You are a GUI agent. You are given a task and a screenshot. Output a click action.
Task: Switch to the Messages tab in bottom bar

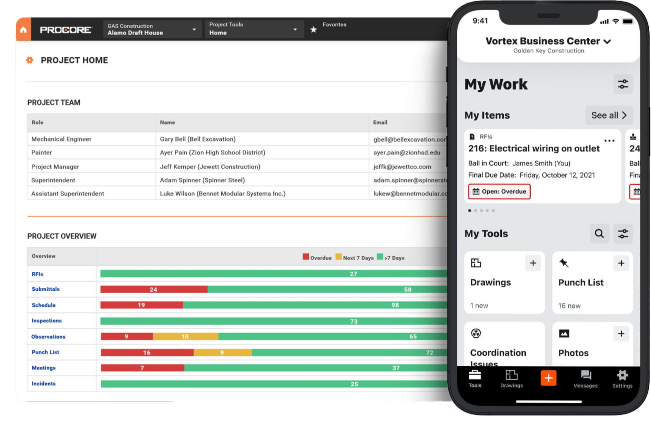tap(585, 379)
